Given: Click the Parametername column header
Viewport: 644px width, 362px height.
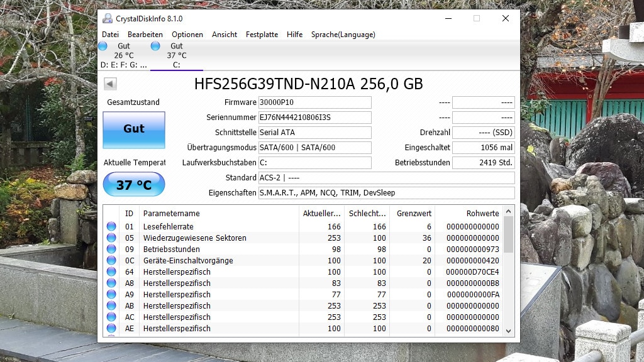Looking at the screenshot, I should click(x=219, y=214).
